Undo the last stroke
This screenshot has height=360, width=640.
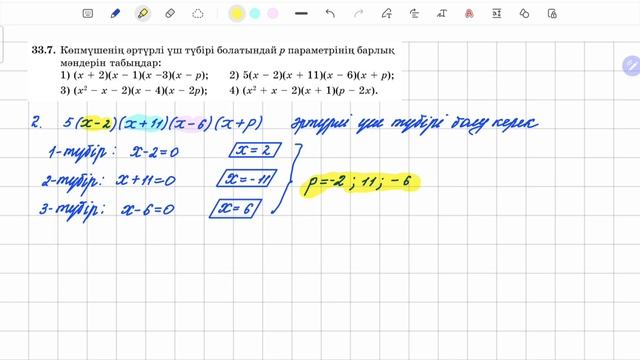330,13
